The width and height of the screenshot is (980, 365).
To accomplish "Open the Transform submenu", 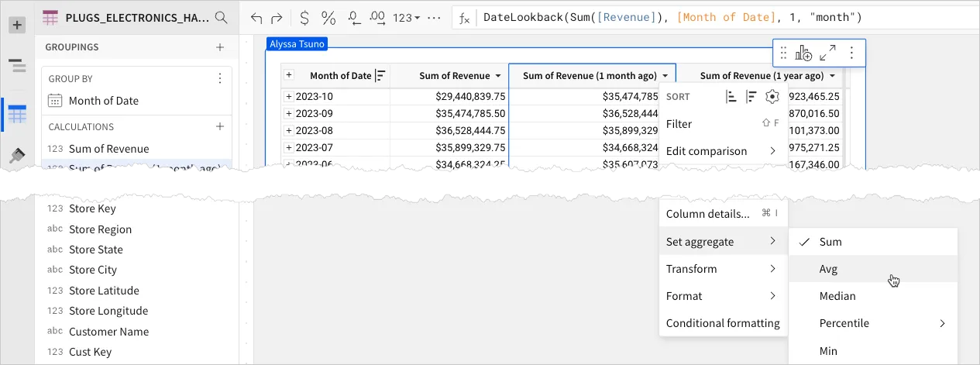I will [x=723, y=269].
